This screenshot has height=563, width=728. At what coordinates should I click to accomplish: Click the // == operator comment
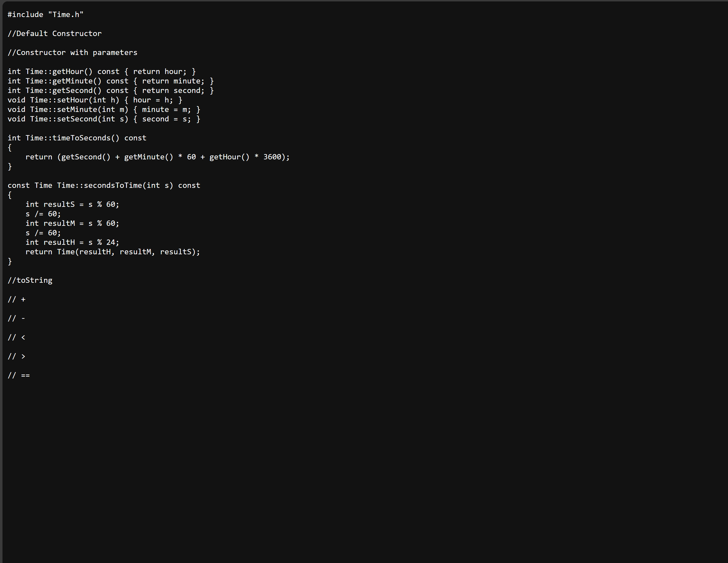point(19,375)
